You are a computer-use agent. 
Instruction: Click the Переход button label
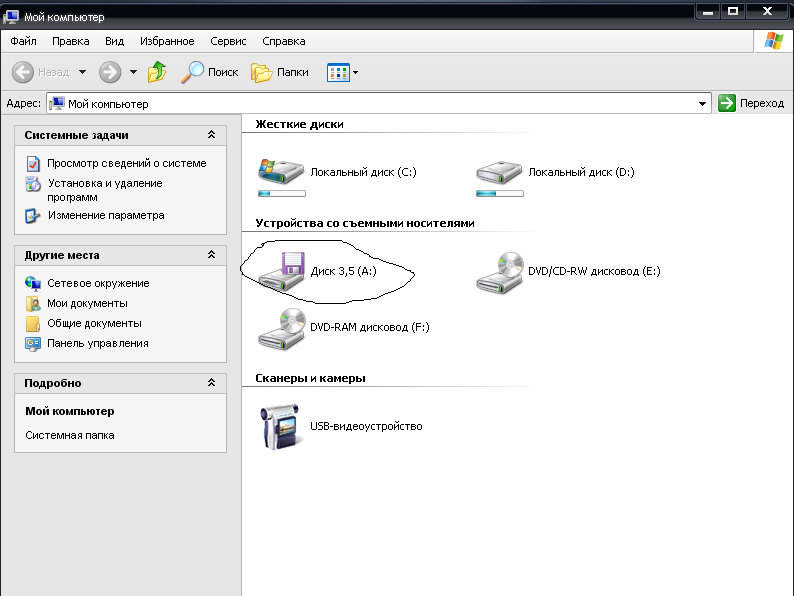pos(762,103)
